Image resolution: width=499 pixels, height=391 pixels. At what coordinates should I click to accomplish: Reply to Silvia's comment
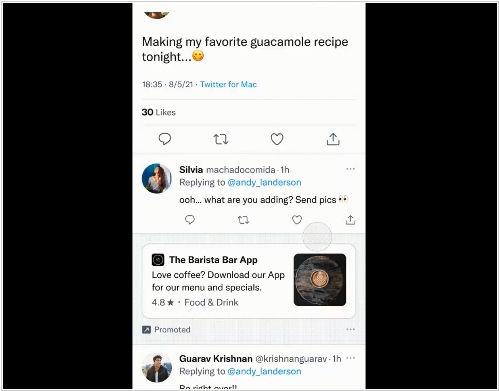pos(190,220)
